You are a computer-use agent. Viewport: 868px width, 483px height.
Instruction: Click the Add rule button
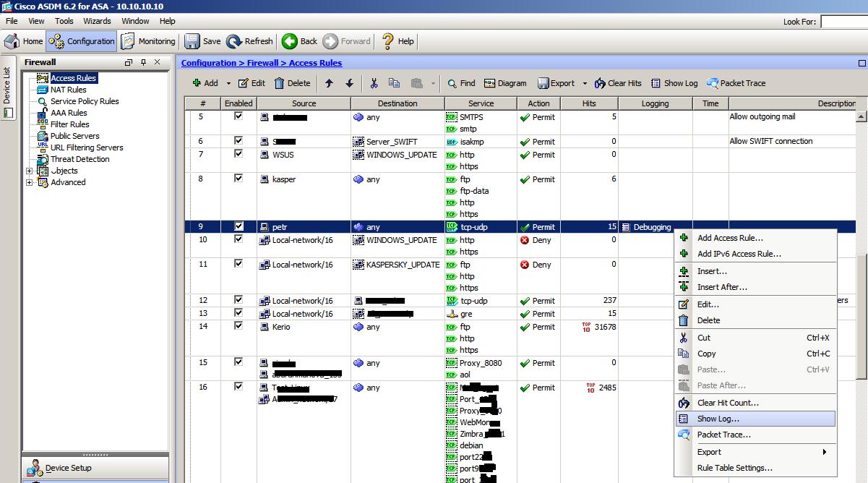pos(205,83)
